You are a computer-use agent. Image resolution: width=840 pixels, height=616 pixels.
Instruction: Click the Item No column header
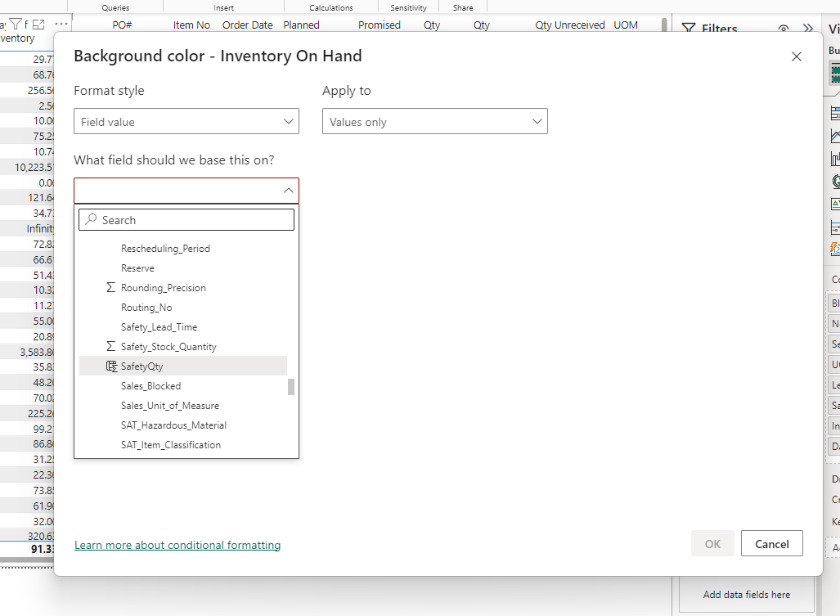(x=191, y=25)
